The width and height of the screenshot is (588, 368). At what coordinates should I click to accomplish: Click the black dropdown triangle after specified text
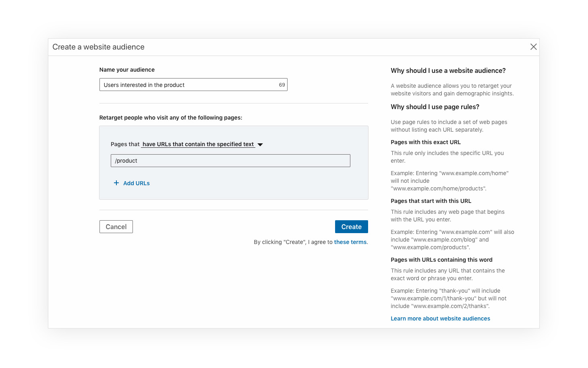(x=260, y=145)
